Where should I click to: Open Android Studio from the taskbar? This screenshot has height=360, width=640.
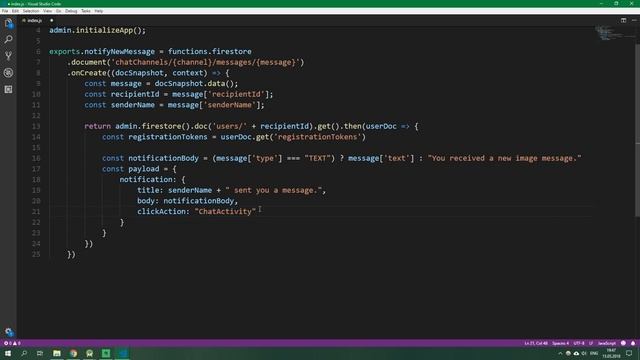pyautogui.click(x=89, y=353)
